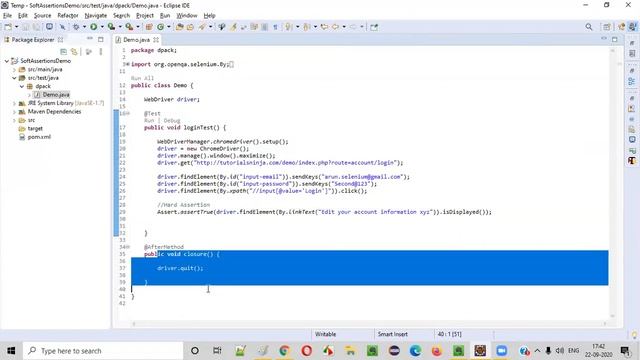
Task: Open the Run configurations dropdown arrow
Action: click(x=102, y=27)
